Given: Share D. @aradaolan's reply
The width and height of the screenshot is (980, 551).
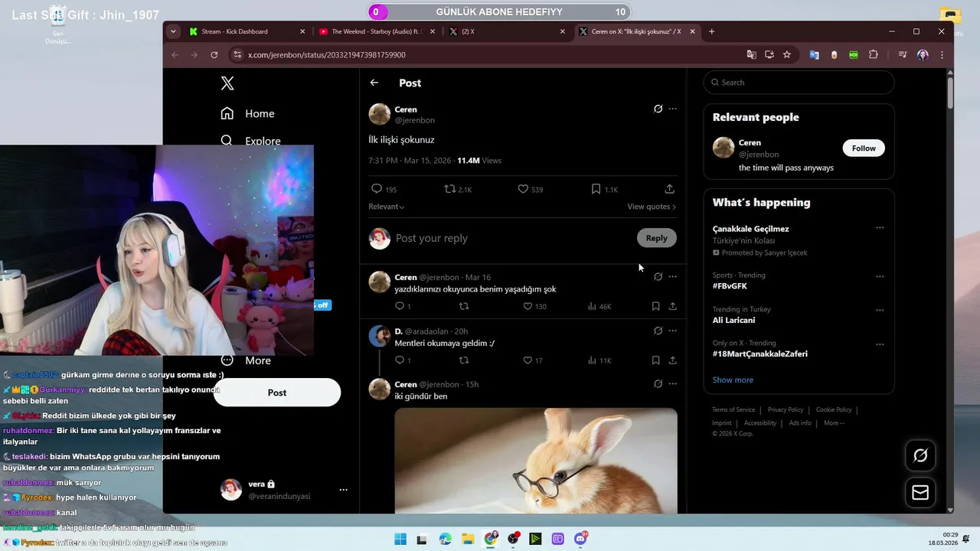Looking at the screenshot, I should [672, 360].
